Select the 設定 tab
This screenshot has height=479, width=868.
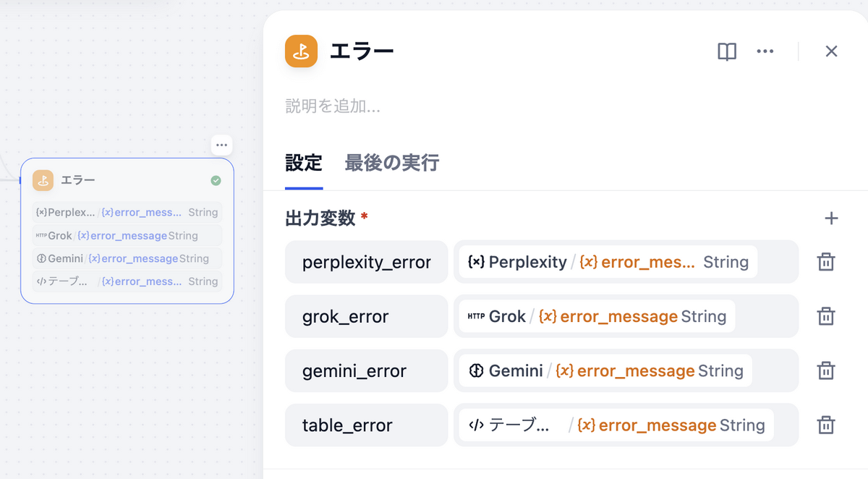pos(304,163)
